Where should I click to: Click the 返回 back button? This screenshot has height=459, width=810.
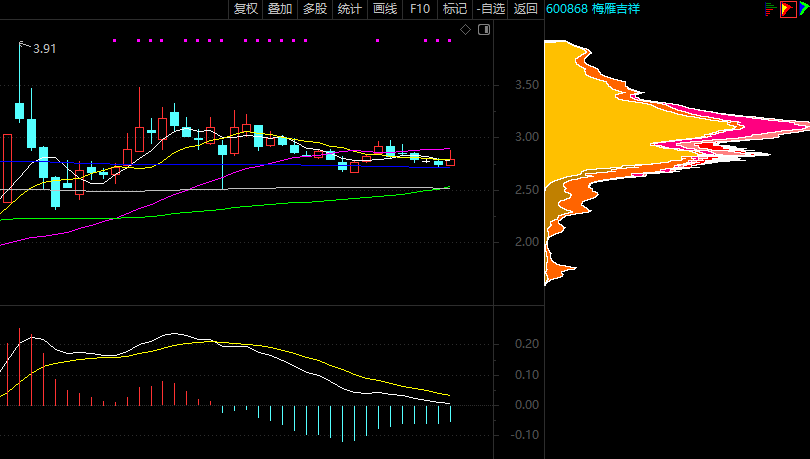(x=526, y=9)
